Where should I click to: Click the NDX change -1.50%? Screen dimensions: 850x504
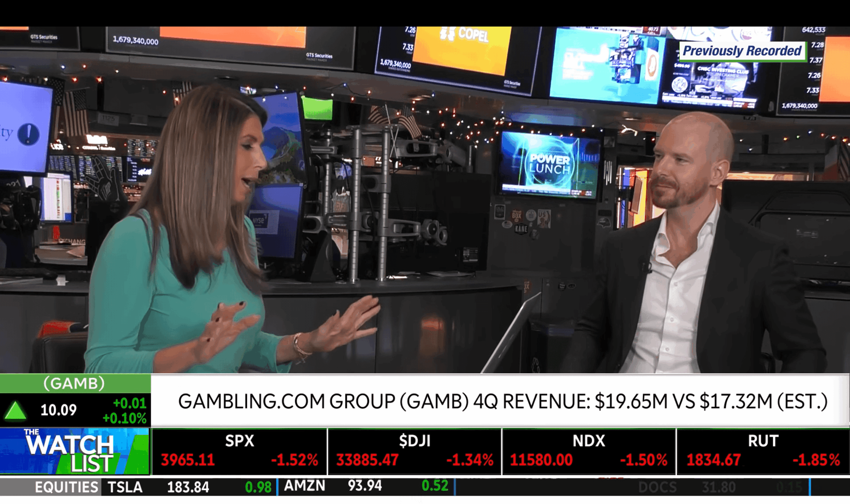644,460
